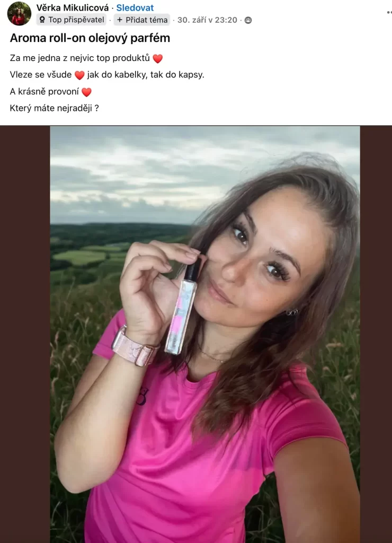Click Věrka Mikulicová's profile avatar
This screenshot has width=392, height=543.
pos(19,14)
